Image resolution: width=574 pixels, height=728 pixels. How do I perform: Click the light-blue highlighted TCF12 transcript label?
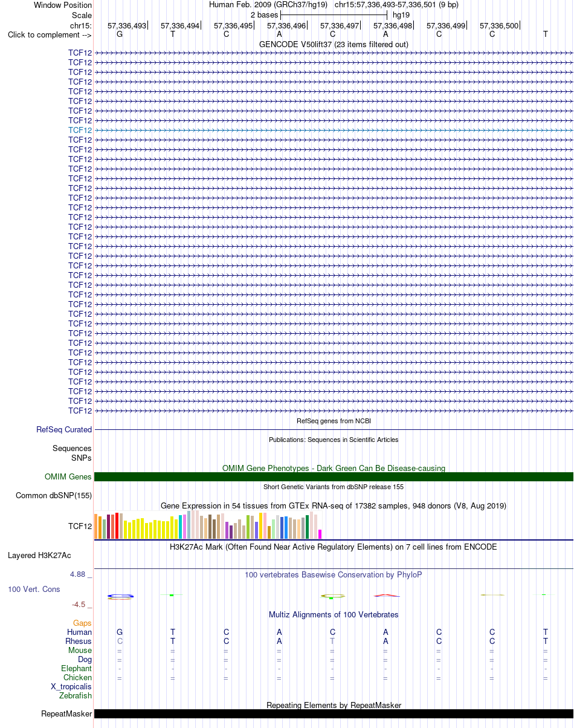[x=80, y=130]
